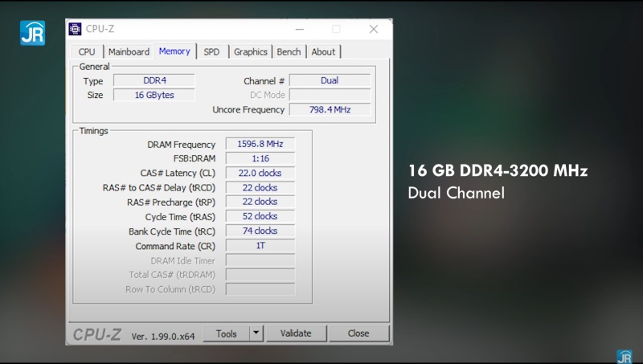The height and width of the screenshot is (364, 643).
Task: Click the Uncore Frequency value 798.4 MHz
Action: pos(330,109)
